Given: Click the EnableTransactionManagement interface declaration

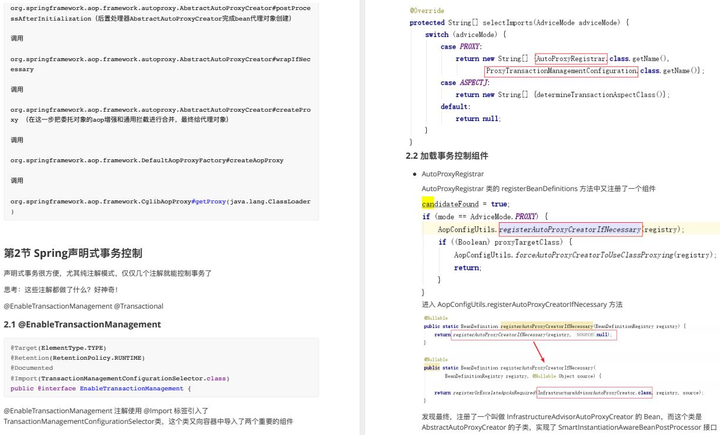Looking at the screenshot, I should [101, 389].
